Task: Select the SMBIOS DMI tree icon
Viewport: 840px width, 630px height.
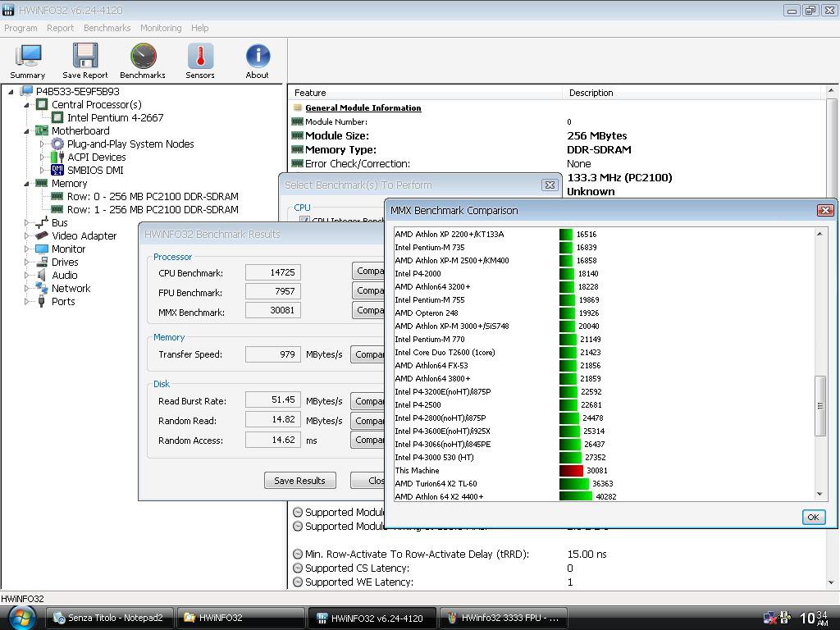Action: coord(57,171)
